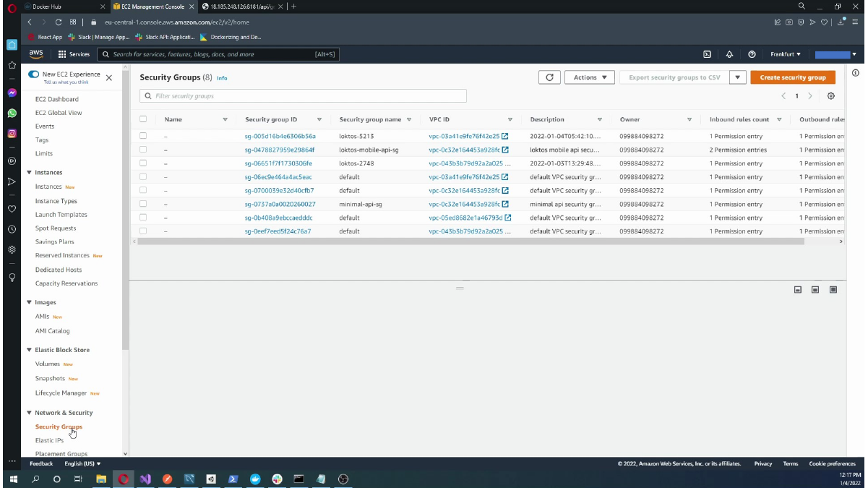Screen dimensions: 868x488
Task: Click the Info link beside Security Groups
Action: click(222, 78)
